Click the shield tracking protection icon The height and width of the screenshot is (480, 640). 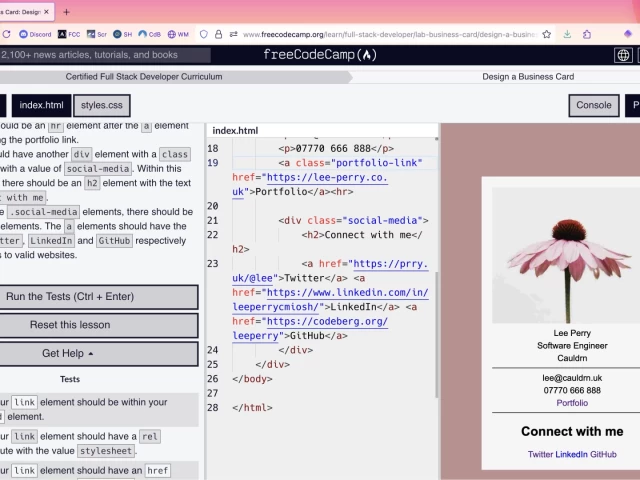click(x=204, y=34)
